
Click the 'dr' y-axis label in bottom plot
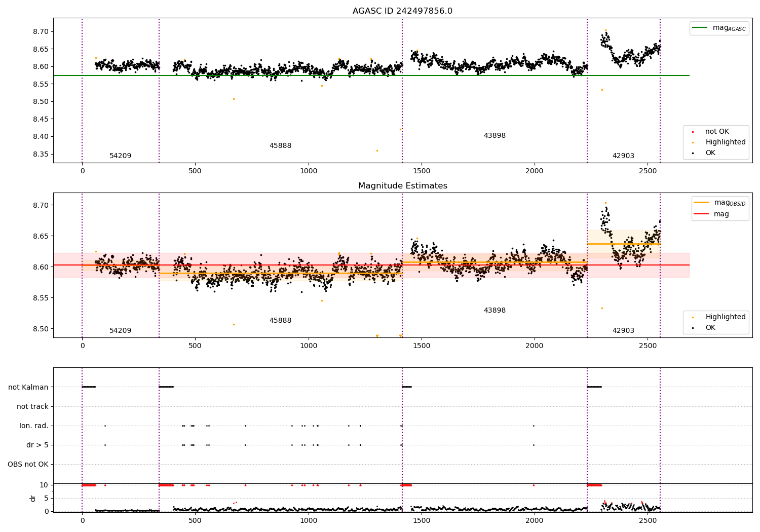[x=33, y=498]
